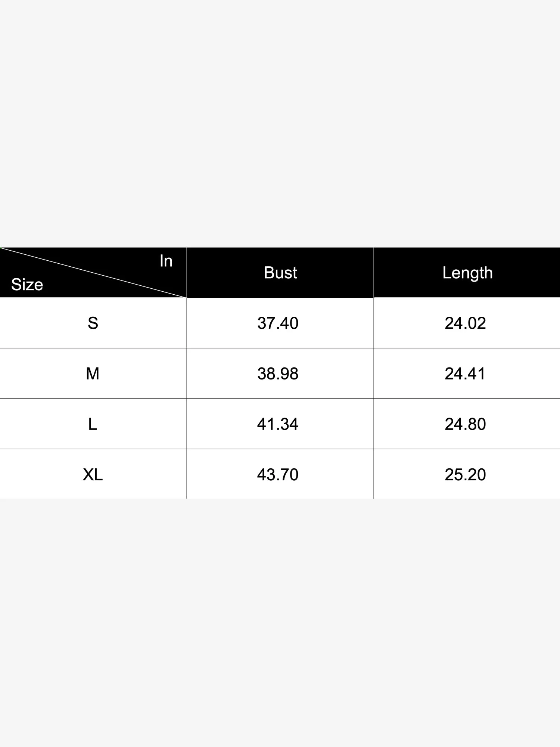The height and width of the screenshot is (747, 560).
Task: Click the Length column header
Action: (x=467, y=273)
